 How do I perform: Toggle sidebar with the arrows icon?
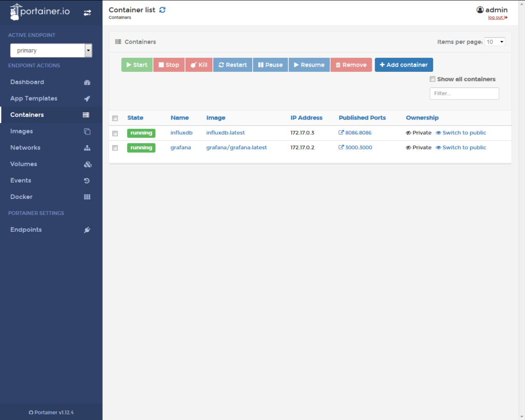[x=87, y=13]
